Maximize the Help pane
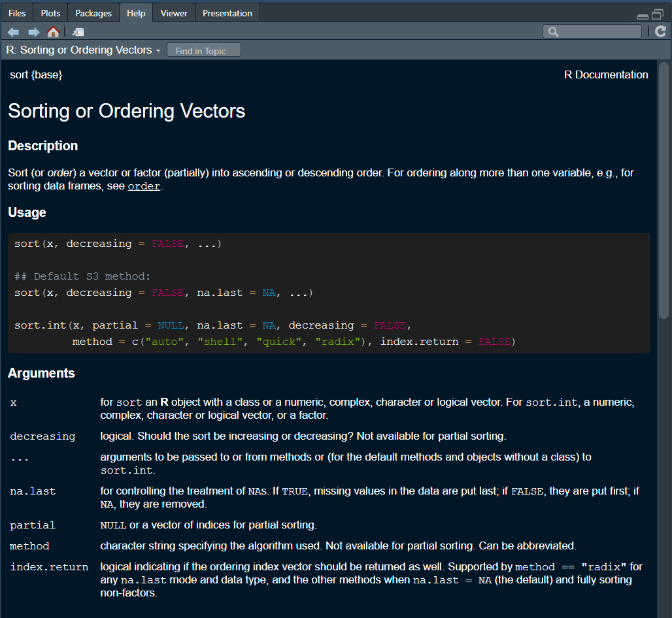This screenshot has height=618, width=672. click(658, 14)
